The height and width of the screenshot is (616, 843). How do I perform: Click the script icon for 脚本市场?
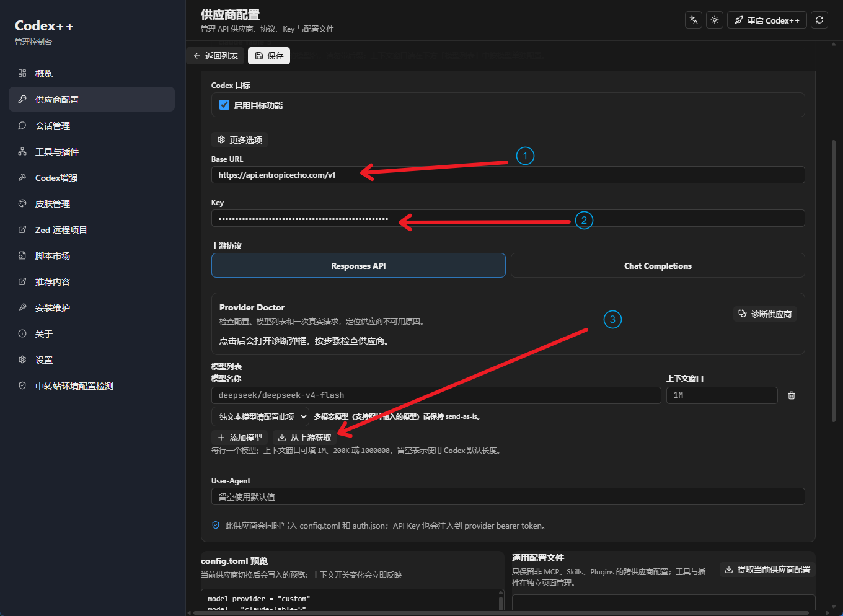pyautogui.click(x=22, y=255)
